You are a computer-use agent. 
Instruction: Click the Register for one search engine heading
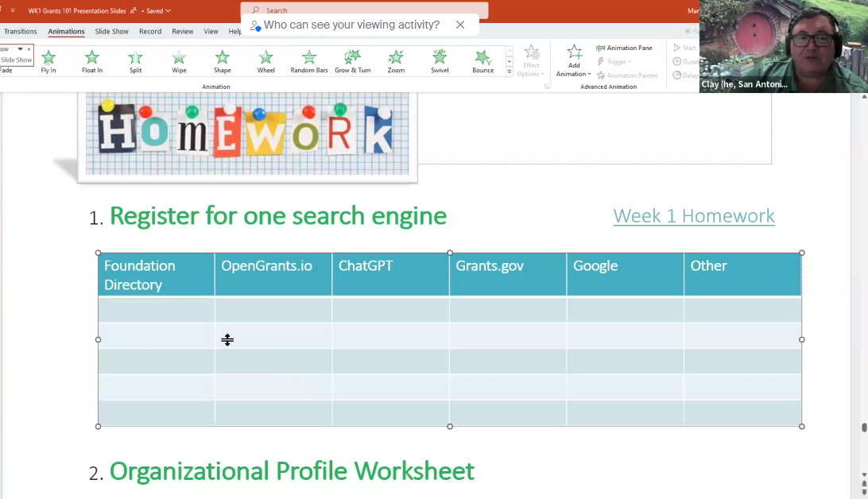[x=278, y=216]
